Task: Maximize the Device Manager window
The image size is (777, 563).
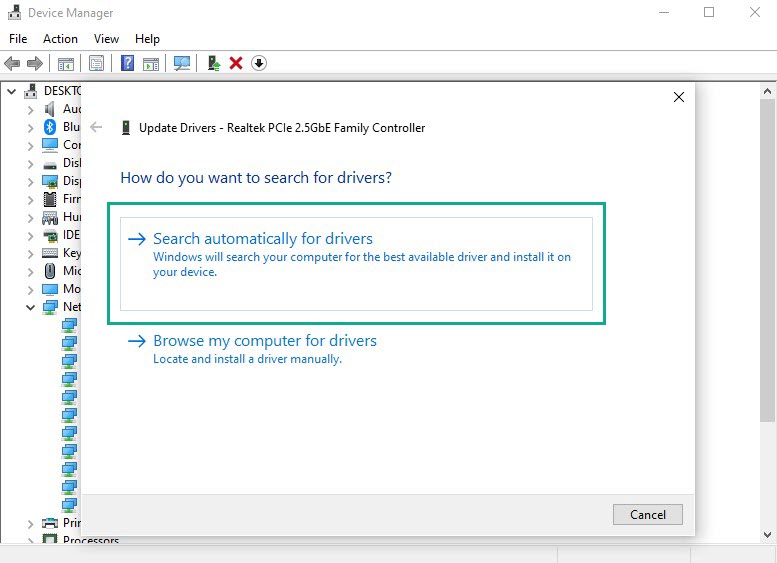Action: (x=709, y=12)
